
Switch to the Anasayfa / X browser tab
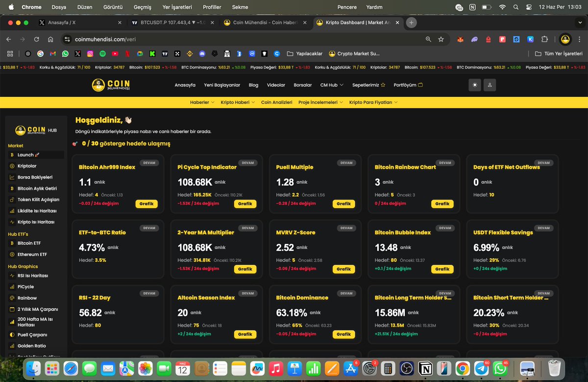coord(79,22)
